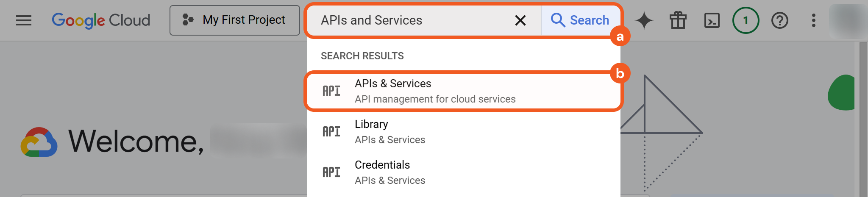This screenshot has width=868, height=197.
Task: Open the hamburger navigation menu
Action: pyautogui.click(x=24, y=20)
